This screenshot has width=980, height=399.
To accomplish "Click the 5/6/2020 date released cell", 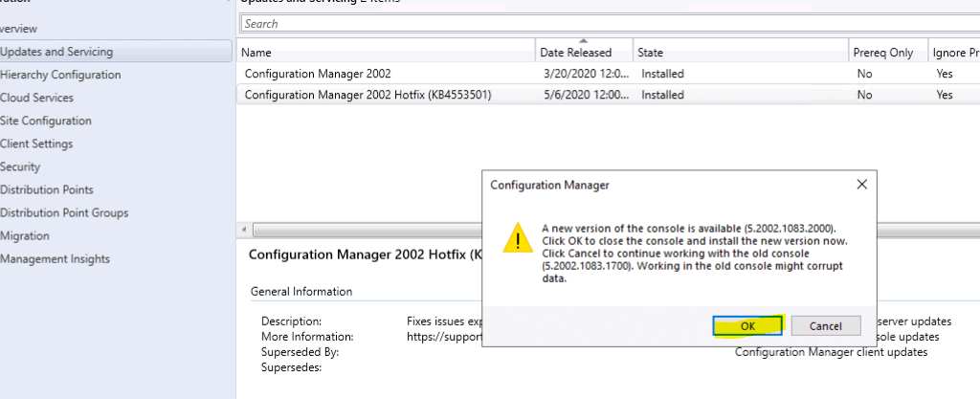I will click(x=587, y=95).
